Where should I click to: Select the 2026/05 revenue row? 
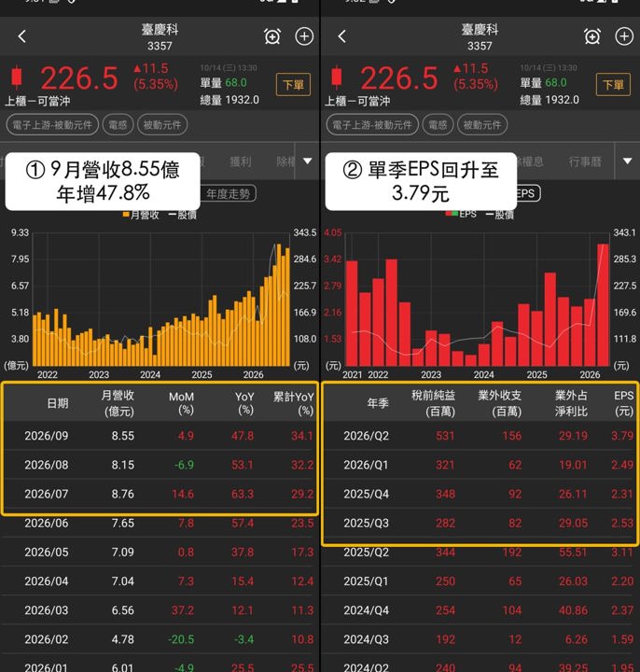coord(160,552)
